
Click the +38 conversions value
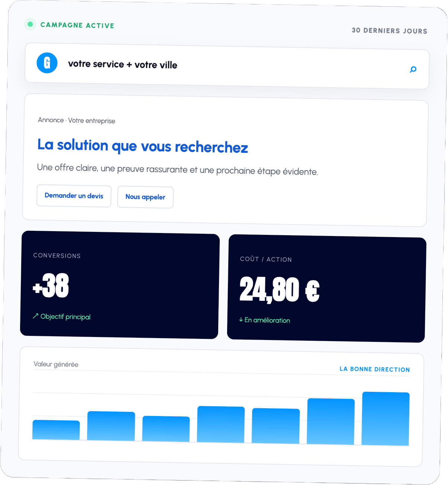[51, 286]
